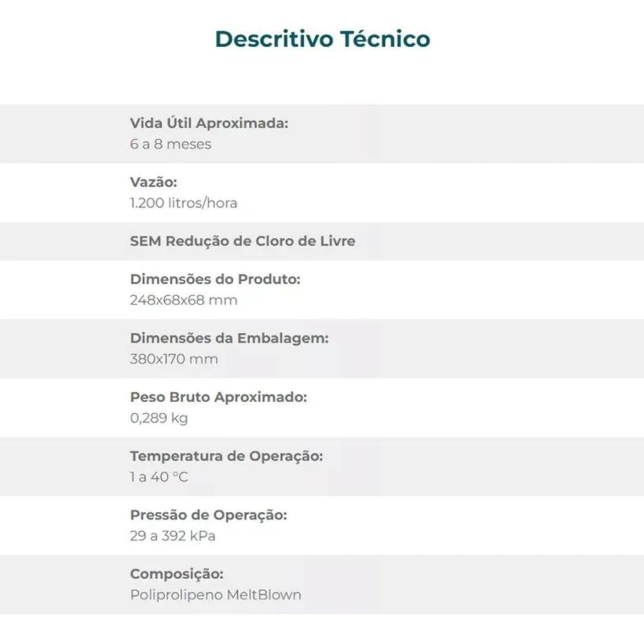Select the Vazão label

click(x=153, y=182)
